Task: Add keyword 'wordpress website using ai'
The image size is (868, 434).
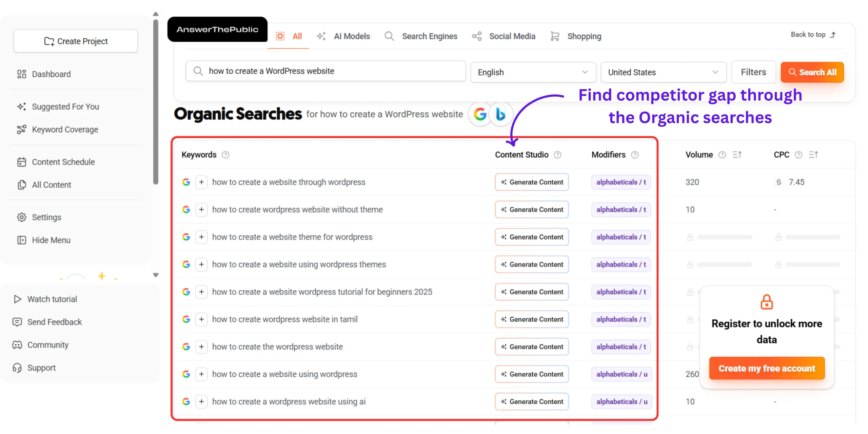Action: click(x=201, y=402)
